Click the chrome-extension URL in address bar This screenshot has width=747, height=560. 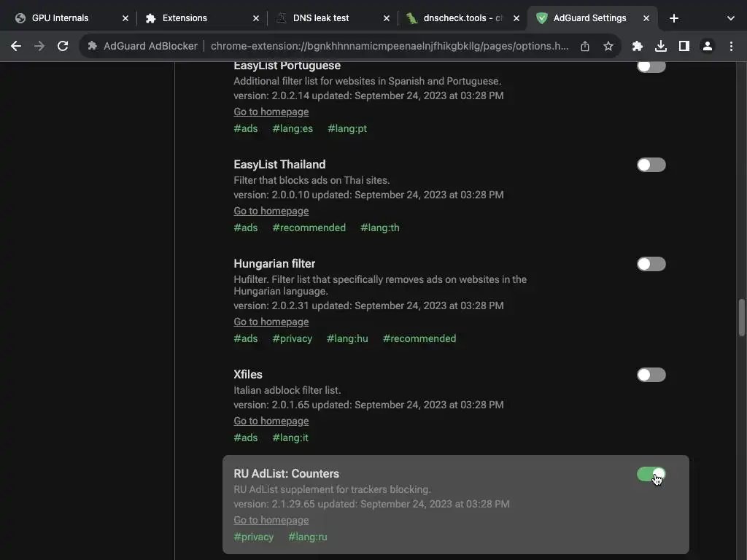click(390, 46)
